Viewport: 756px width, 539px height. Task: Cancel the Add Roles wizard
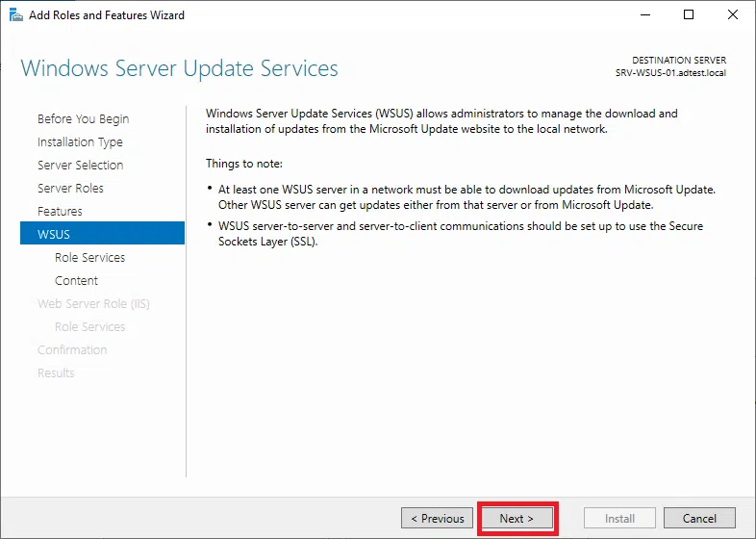pyautogui.click(x=699, y=518)
